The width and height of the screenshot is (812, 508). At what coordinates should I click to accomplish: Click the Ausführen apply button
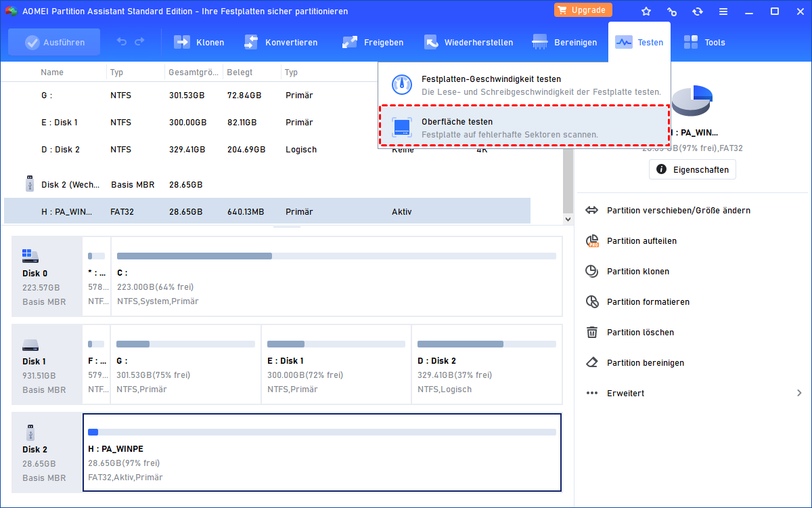click(x=54, y=42)
